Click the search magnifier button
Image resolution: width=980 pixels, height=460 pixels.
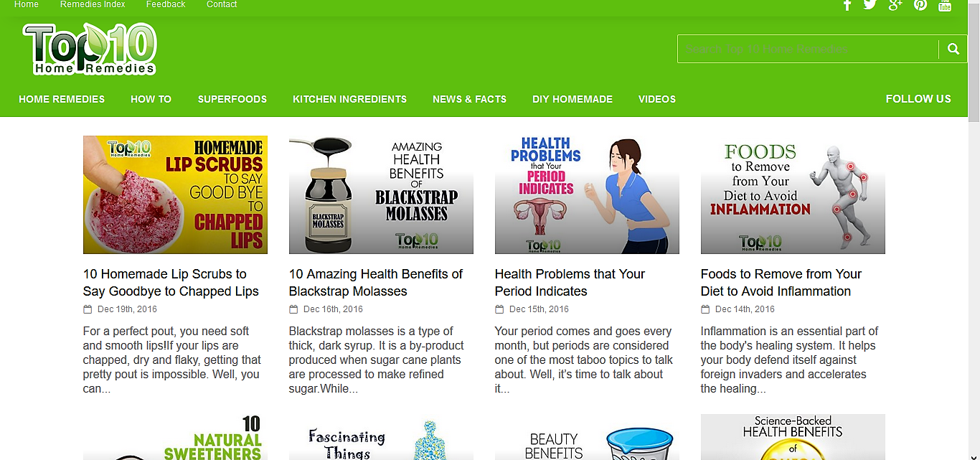953,50
